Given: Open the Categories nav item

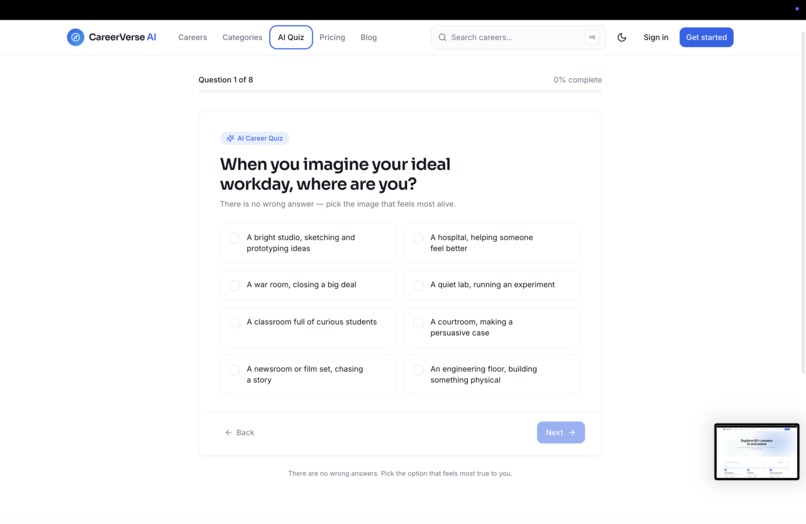Looking at the screenshot, I should click(x=242, y=37).
